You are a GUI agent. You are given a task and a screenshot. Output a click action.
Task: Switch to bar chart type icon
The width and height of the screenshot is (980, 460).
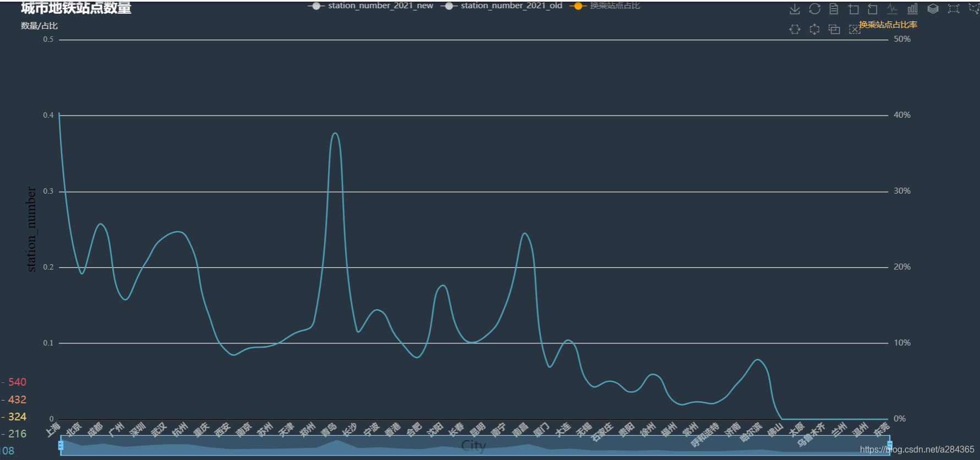pyautogui.click(x=912, y=9)
